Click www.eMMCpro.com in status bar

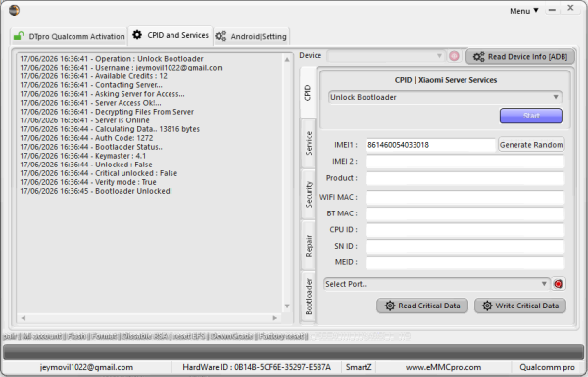pos(443,367)
